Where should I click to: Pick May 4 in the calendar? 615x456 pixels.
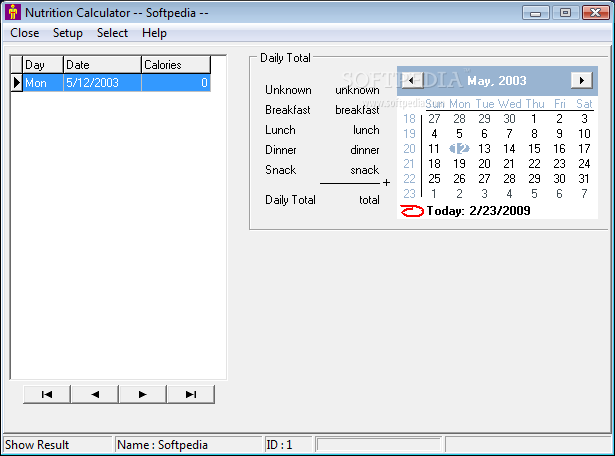pos(434,134)
